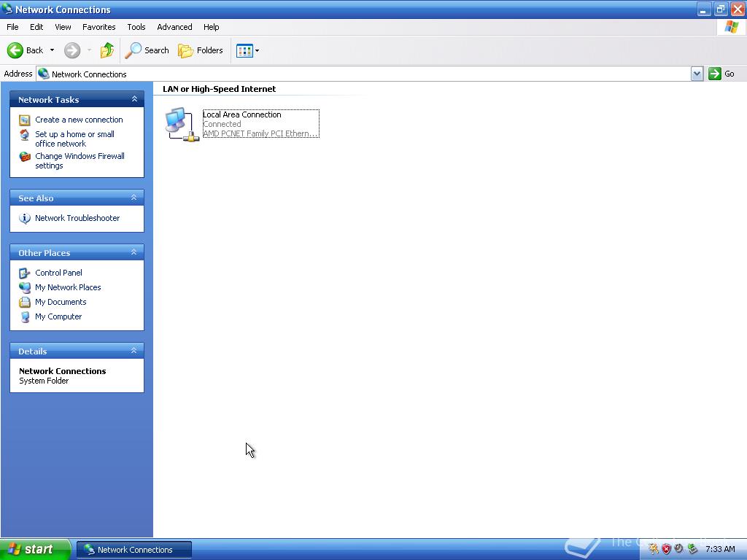Open My Computer link
Viewport: 747px width, 560px height.
click(x=58, y=316)
